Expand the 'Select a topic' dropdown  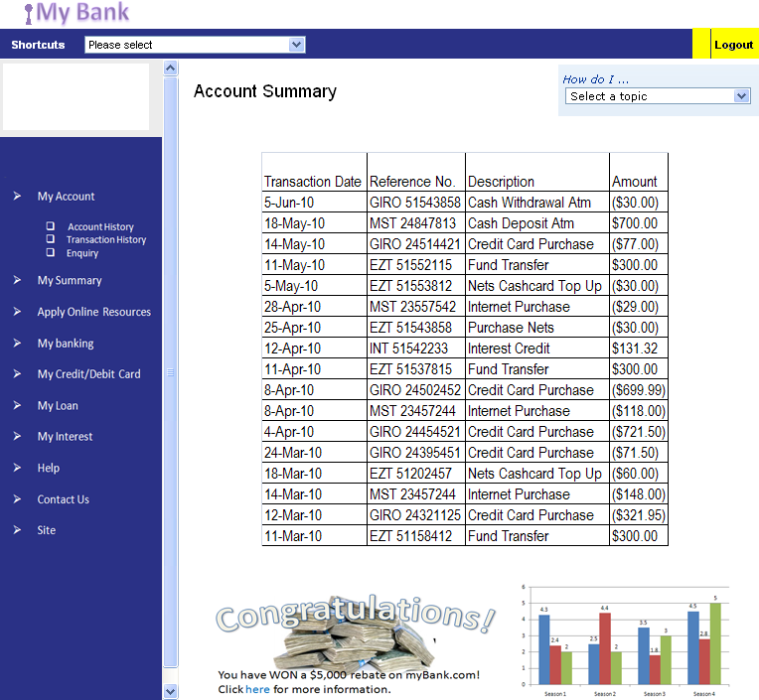(x=658, y=96)
